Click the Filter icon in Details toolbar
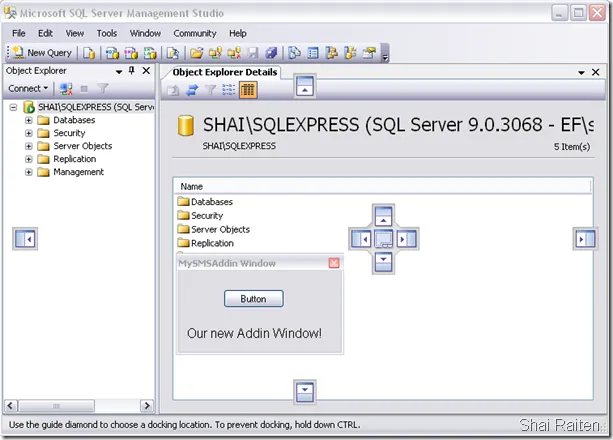Screen dimensions: 613x440 pos(210,90)
